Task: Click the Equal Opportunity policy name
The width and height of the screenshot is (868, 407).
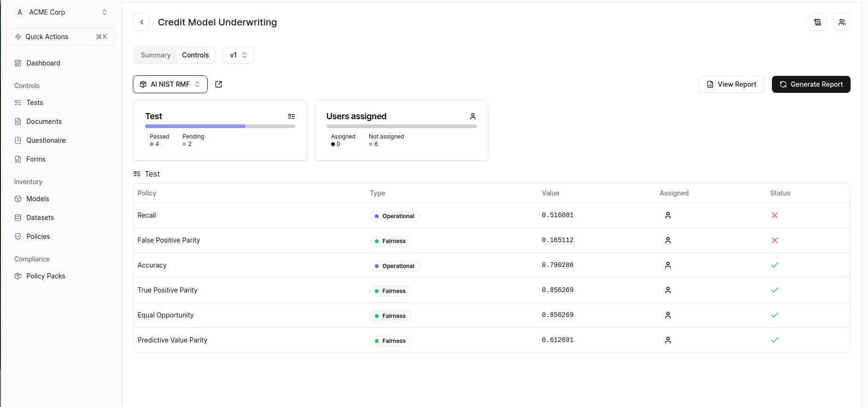Action: click(165, 315)
